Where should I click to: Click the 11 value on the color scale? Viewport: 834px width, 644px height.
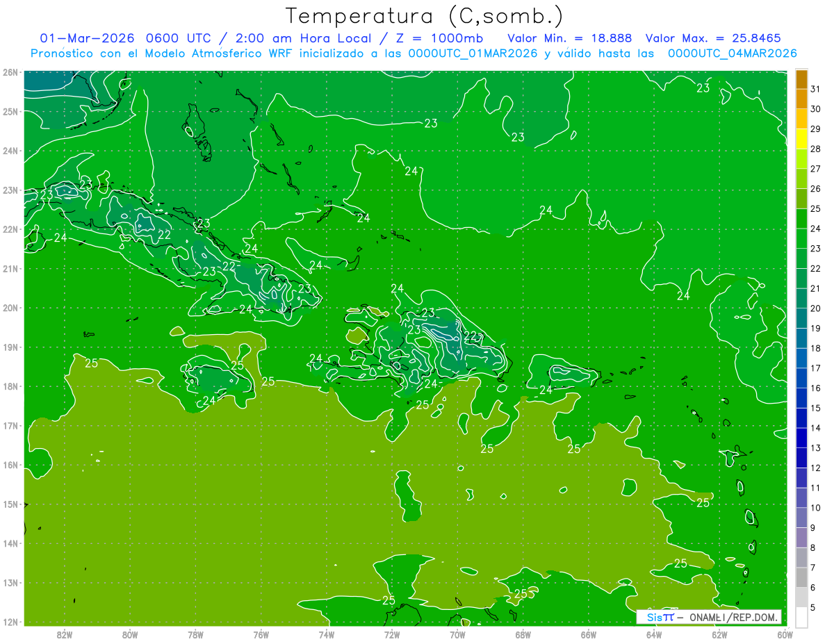(816, 488)
